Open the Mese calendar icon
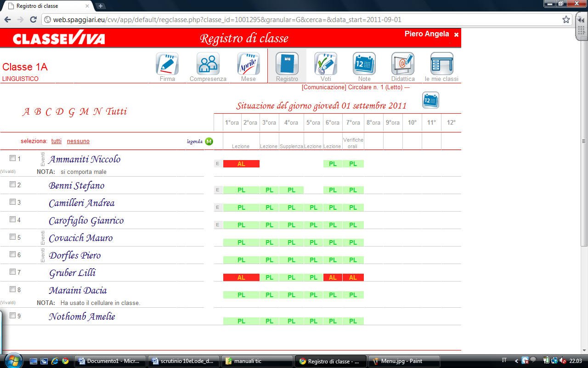This screenshot has width=588, height=368. (249, 63)
